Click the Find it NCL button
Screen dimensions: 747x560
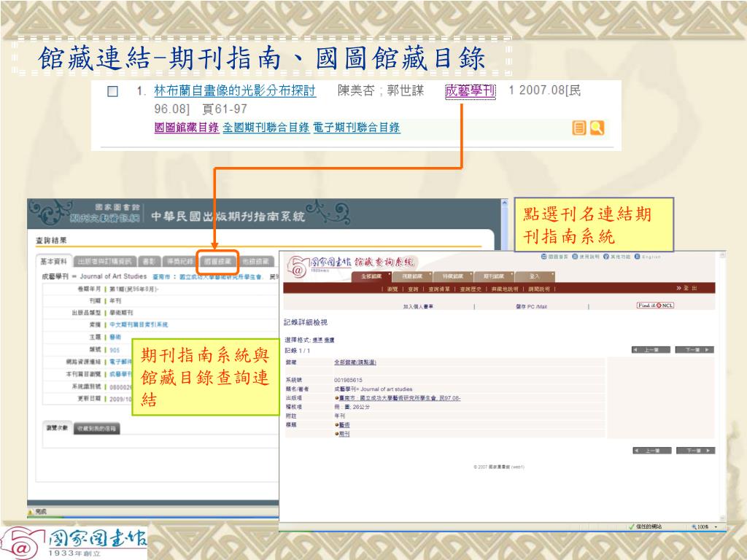pos(656,306)
